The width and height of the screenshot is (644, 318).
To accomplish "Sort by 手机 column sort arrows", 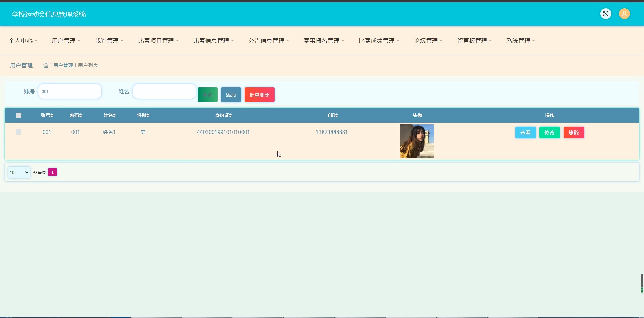I will pos(336,115).
